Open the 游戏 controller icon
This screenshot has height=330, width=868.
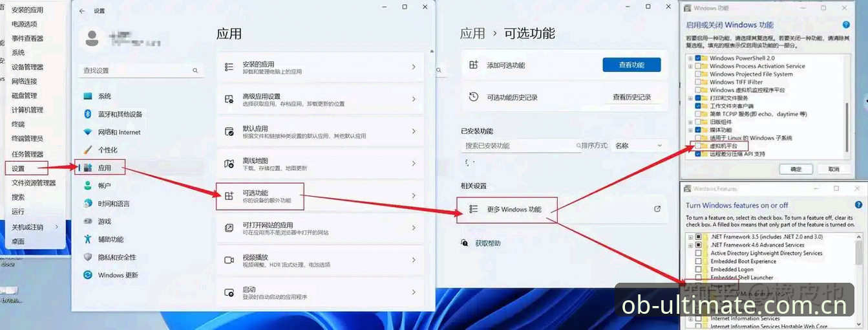88,221
